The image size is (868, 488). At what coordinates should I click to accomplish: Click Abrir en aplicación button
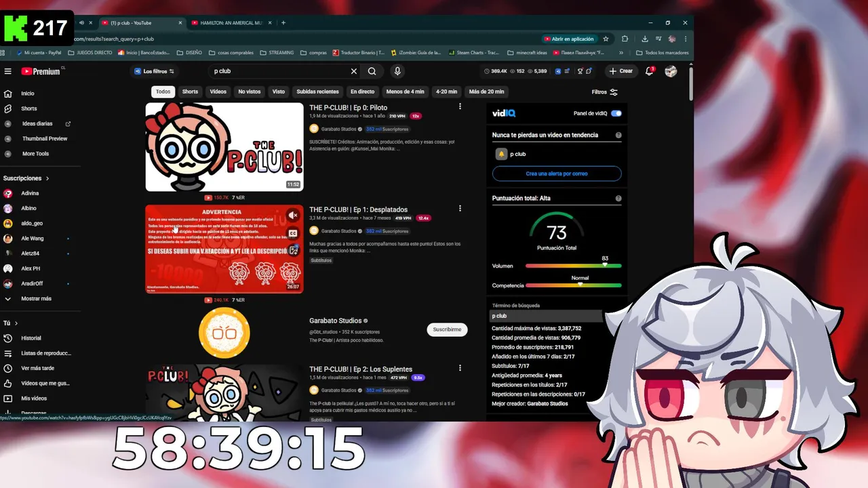(569, 39)
